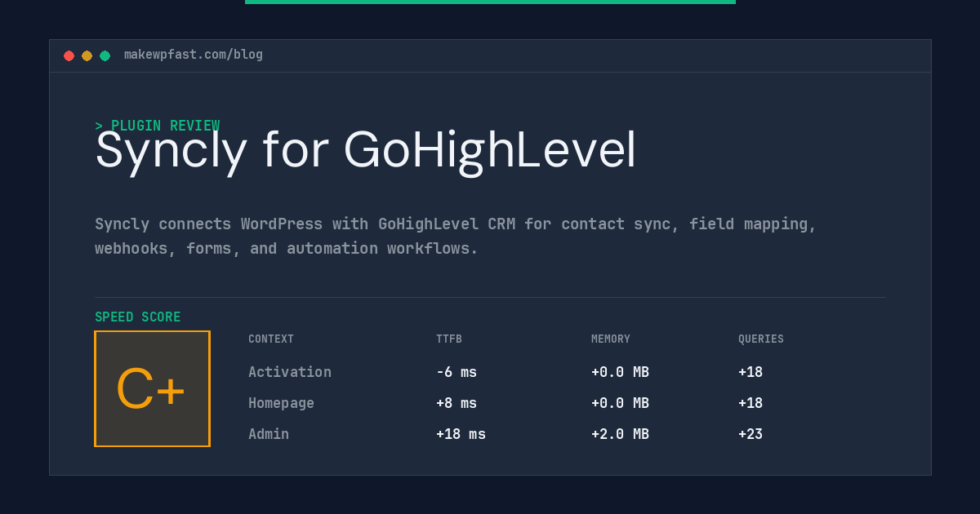The width and height of the screenshot is (980, 514).
Task: Click the makewpfast.com/blog address text
Action: click(194, 55)
